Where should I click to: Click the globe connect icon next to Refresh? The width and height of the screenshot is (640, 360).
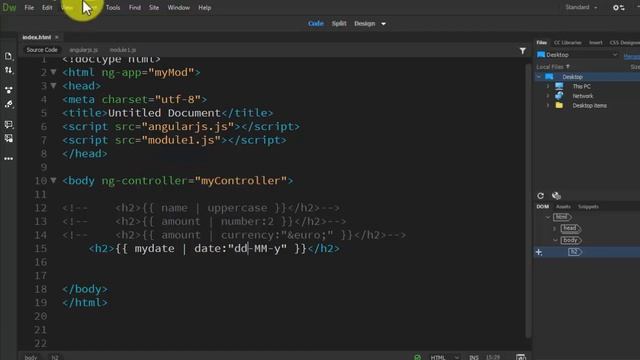coord(556,196)
